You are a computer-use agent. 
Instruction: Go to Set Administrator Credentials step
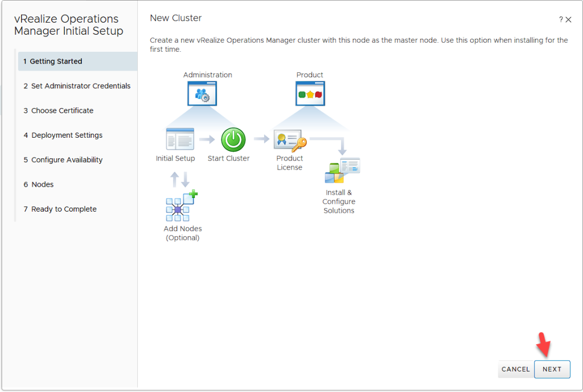coord(77,86)
